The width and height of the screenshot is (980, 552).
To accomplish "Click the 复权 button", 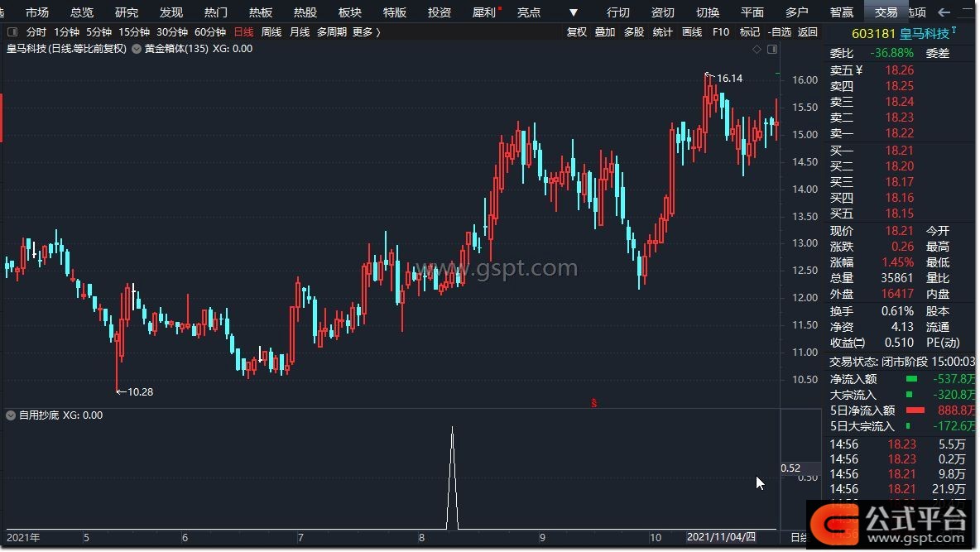I will pyautogui.click(x=576, y=32).
